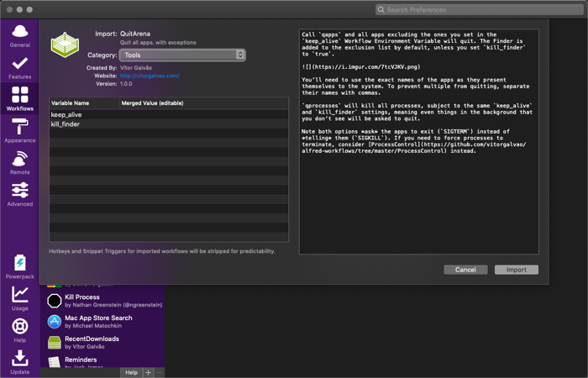Screen dimensions: 588x378
Task: Select the keep_alive variable row
Action: 169,115
